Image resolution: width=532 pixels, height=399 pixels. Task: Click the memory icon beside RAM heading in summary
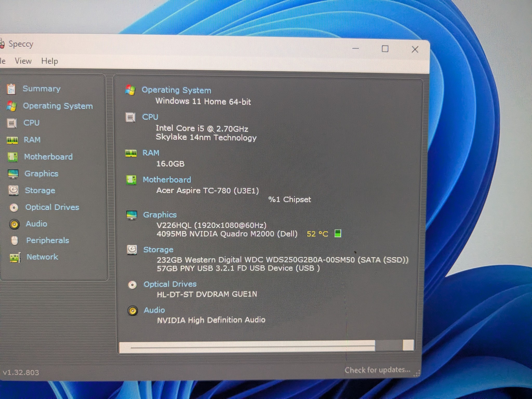click(x=131, y=153)
